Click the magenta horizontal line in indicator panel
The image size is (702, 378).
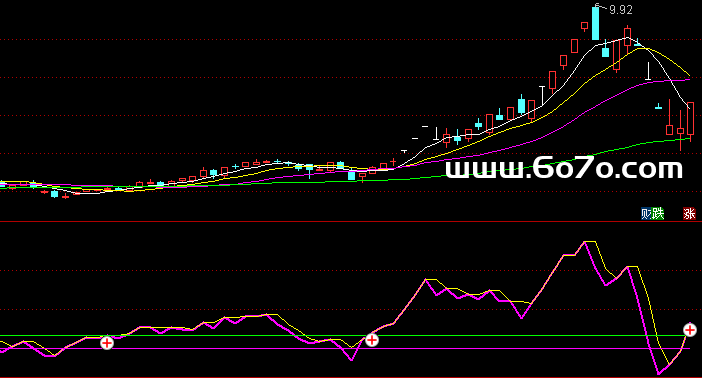345,348
